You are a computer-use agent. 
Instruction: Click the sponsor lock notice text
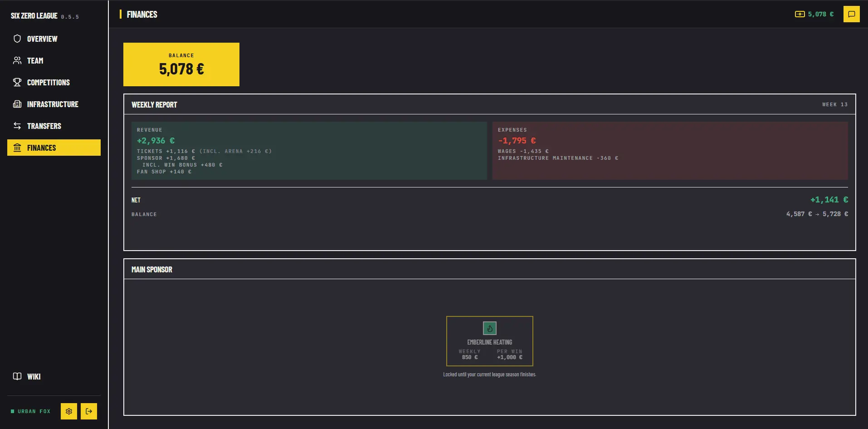coord(490,375)
